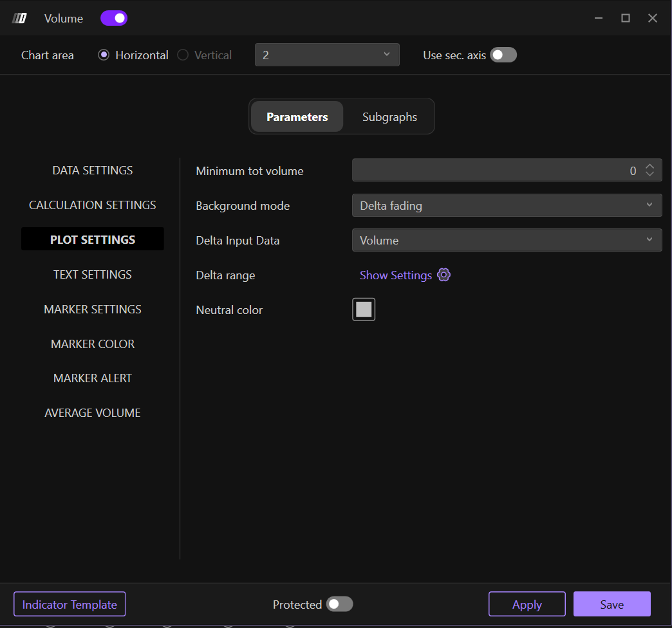Minimize the indicator settings window
The width and height of the screenshot is (672, 628).
599,18
